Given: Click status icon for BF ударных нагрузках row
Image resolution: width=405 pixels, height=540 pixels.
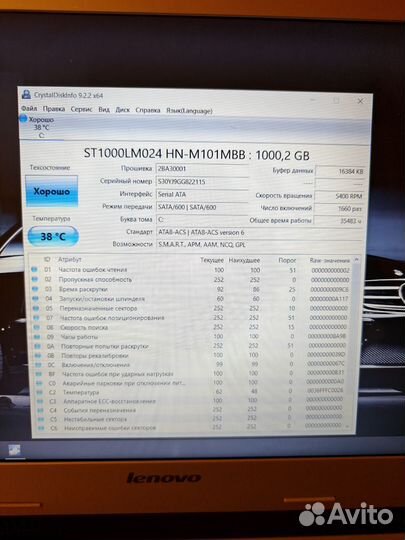Looking at the screenshot, I should [x=39, y=374].
